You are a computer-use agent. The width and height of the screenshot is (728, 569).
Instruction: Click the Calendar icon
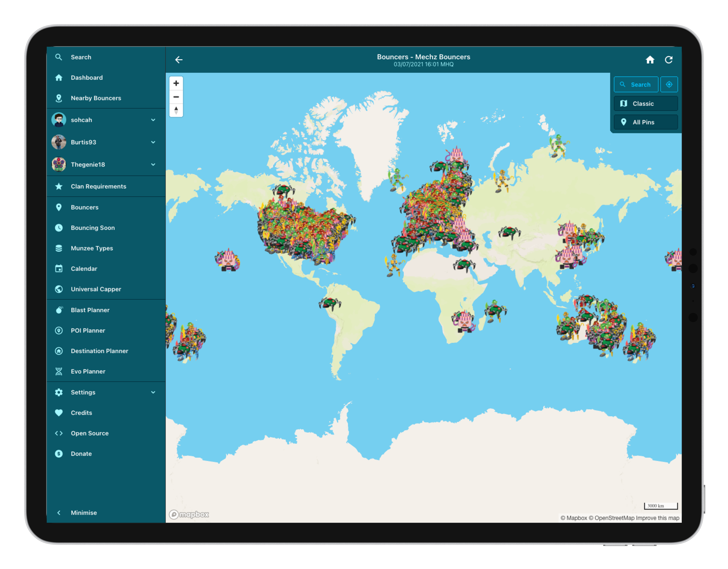pos(59,269)
